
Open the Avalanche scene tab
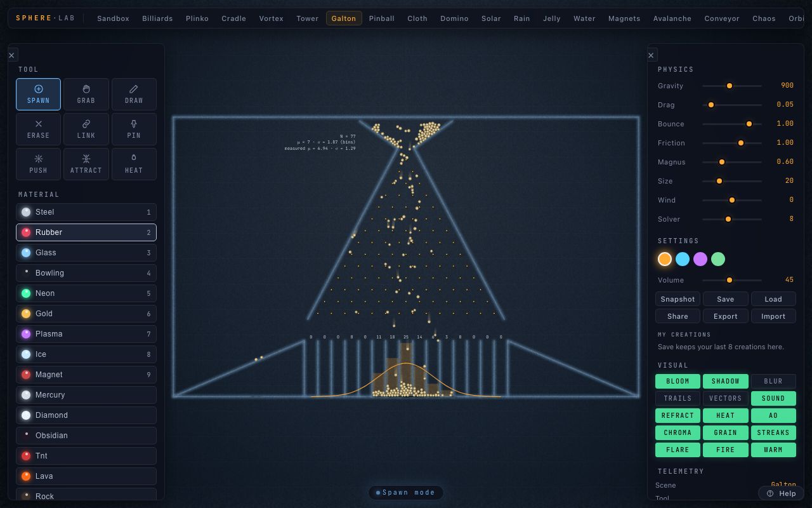point(672,18)
